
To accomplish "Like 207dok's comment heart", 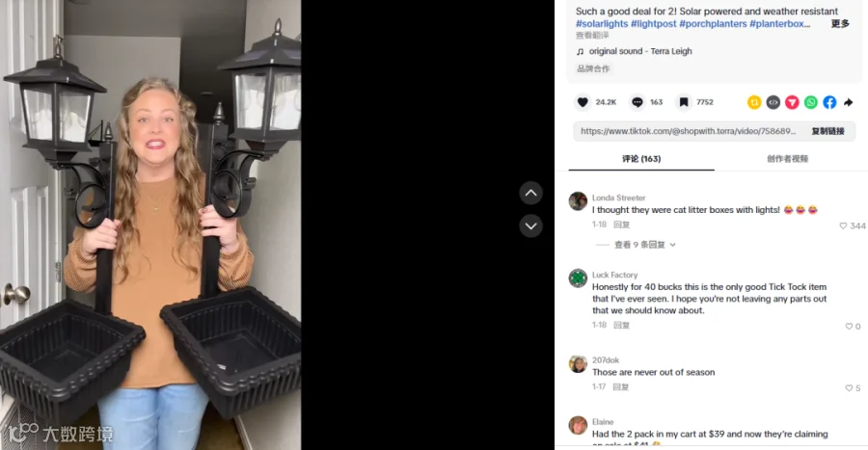I will coord(849,388).
